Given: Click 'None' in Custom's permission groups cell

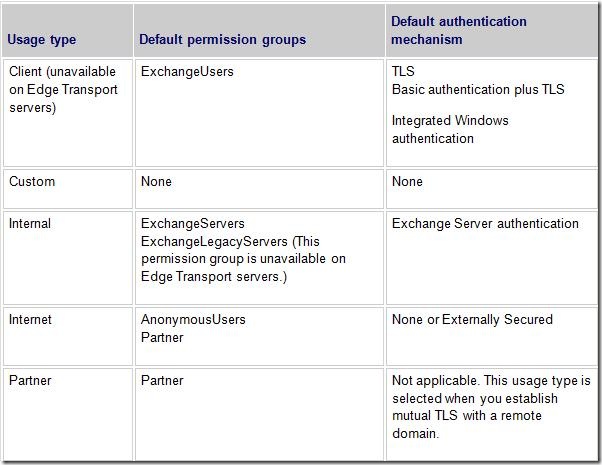Looking at the screenshot, I should tap(156, 181).
